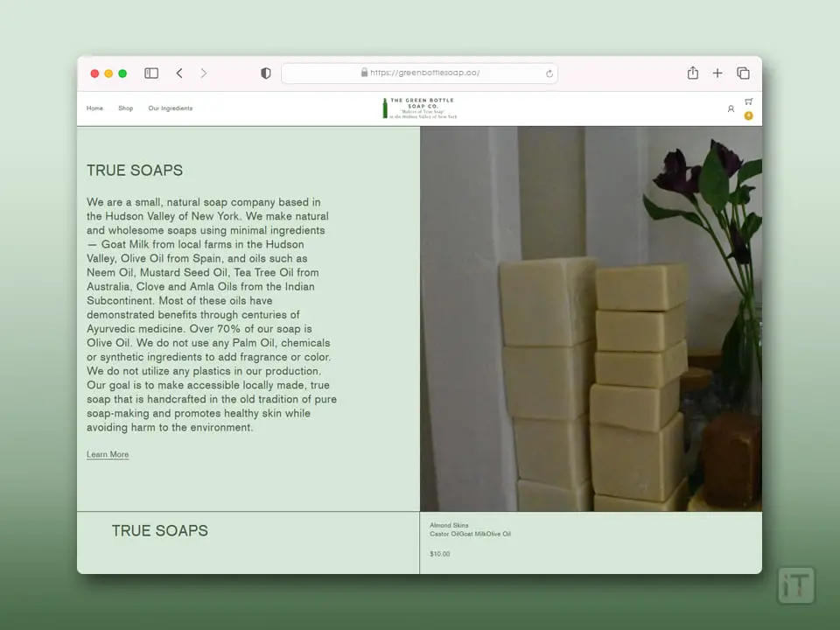Open the shopping cart icon
840x630 pixels.
click(749, 101)
